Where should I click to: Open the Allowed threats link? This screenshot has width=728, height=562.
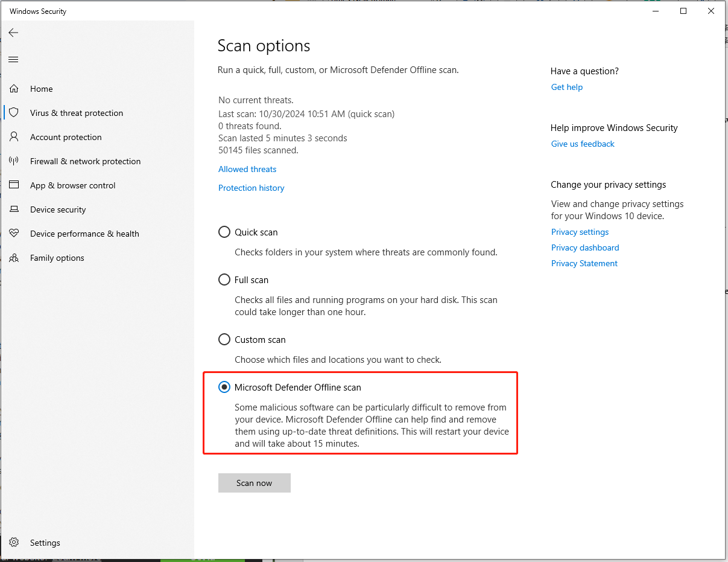pyautogui.click(x=247, y=169)
